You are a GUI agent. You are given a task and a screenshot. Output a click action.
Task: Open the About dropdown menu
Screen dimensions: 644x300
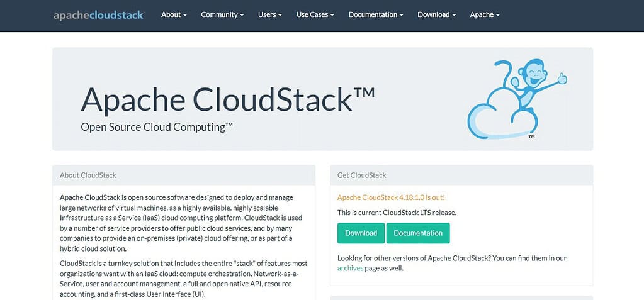(x=174, y=14)
